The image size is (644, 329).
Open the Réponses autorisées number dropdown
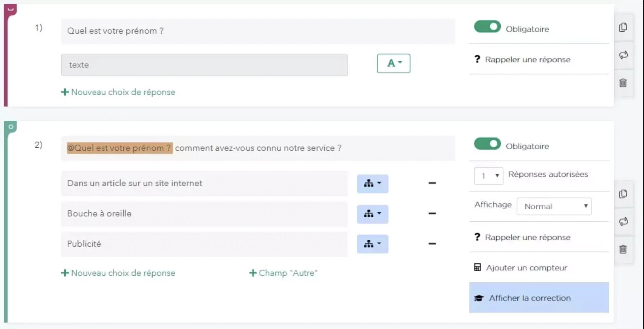pyautogui.click(x=488, y=176)
